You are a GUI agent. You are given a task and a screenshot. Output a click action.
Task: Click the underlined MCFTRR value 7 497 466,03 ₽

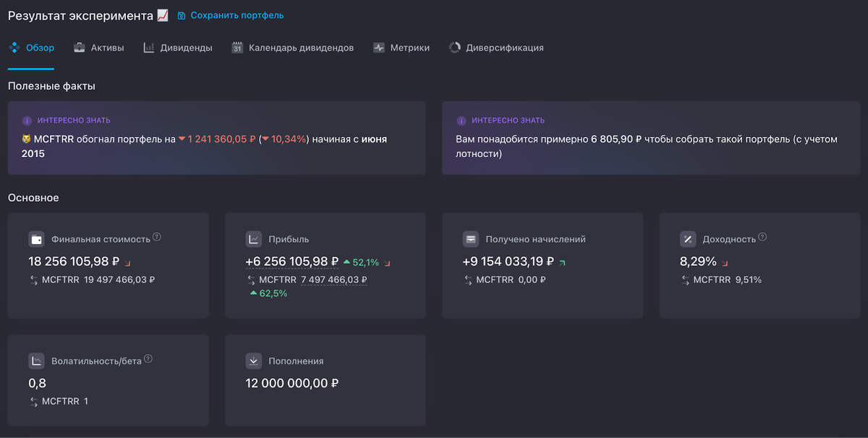tap(333, 279)
